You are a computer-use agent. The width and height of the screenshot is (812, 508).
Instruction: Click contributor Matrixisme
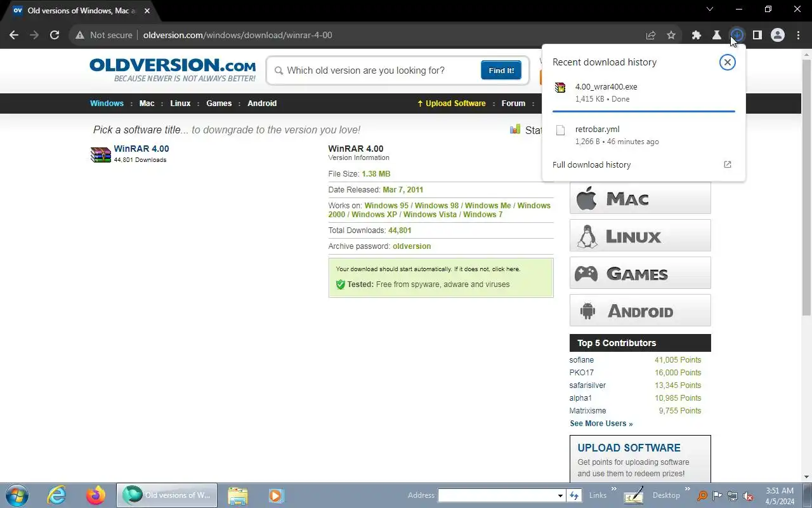587,411
